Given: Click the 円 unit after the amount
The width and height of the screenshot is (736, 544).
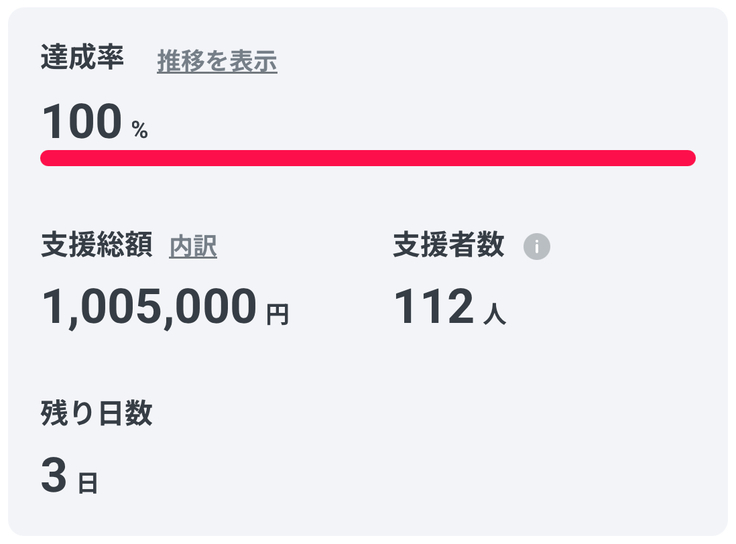Looking at the screenshot, I should click(x=278, y=315).
